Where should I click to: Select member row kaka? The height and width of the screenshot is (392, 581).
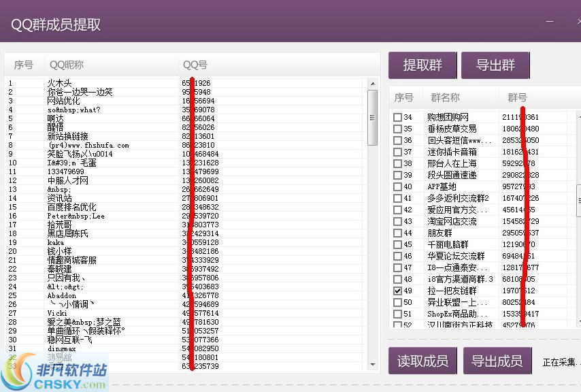coord(184,243)
